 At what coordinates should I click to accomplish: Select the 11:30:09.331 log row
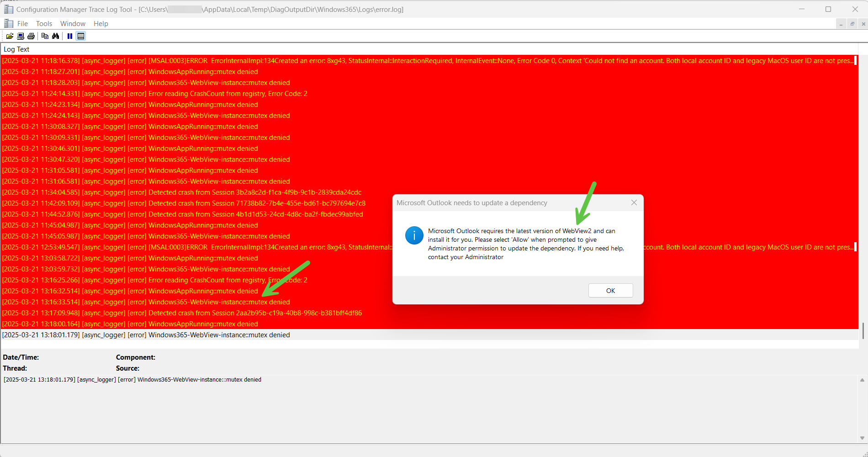tap(429, 138)
